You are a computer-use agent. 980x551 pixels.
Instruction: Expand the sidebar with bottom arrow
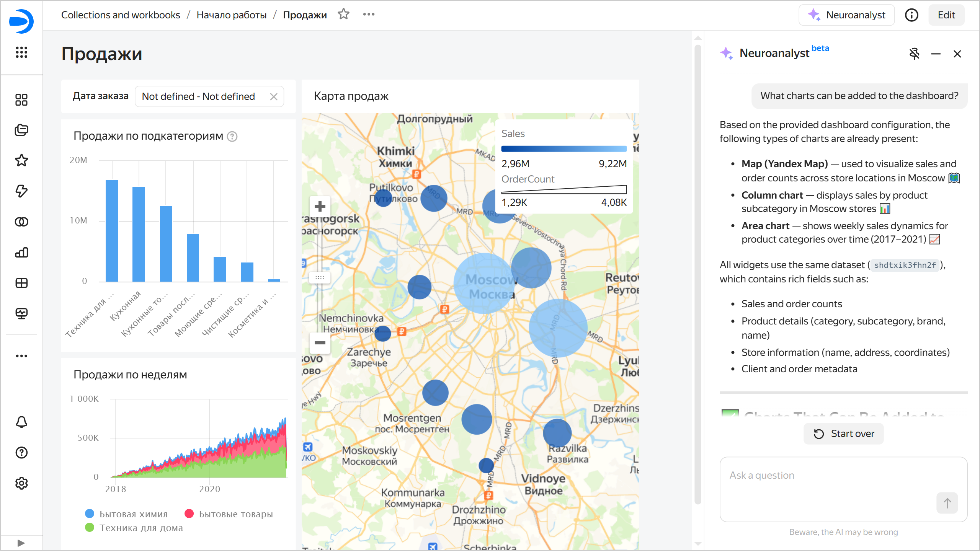pyautogui.click(x=21, y=543)
